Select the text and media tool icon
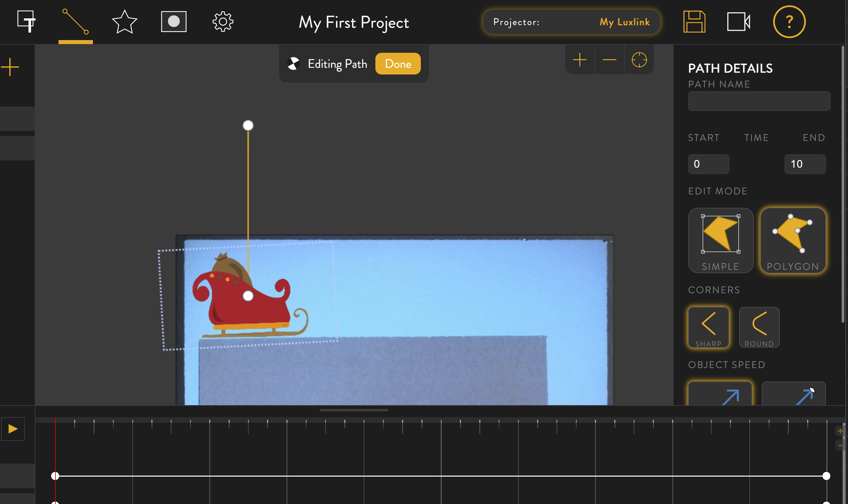848x504 pixels. pyautogui.click(x=26, y=22)
